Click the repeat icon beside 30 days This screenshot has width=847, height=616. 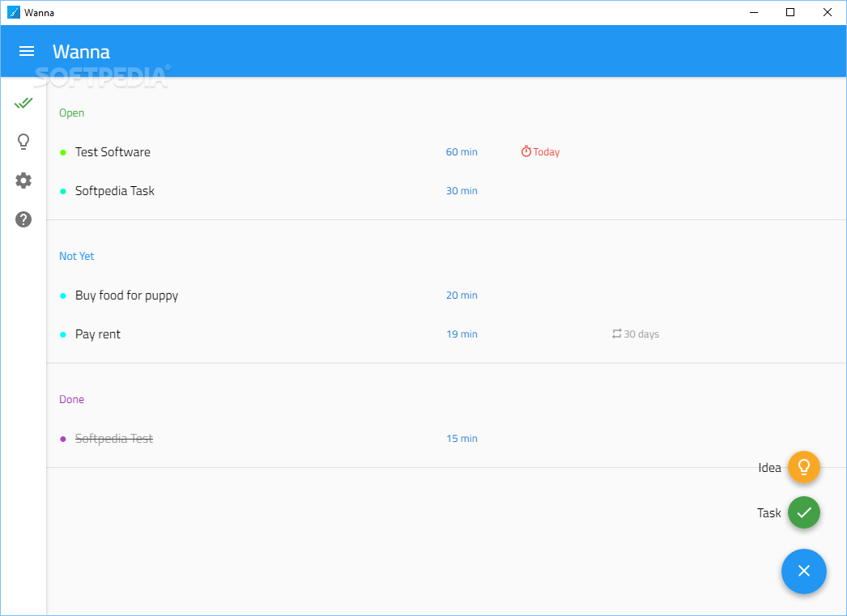617,333
